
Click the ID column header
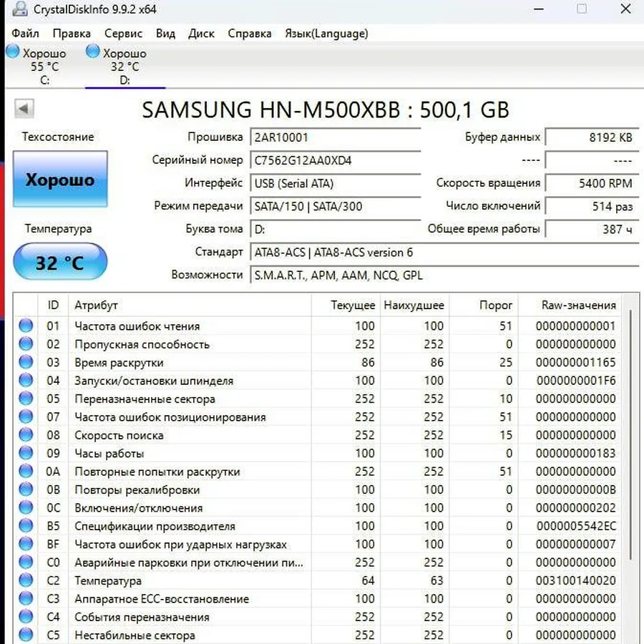(53, 305)
